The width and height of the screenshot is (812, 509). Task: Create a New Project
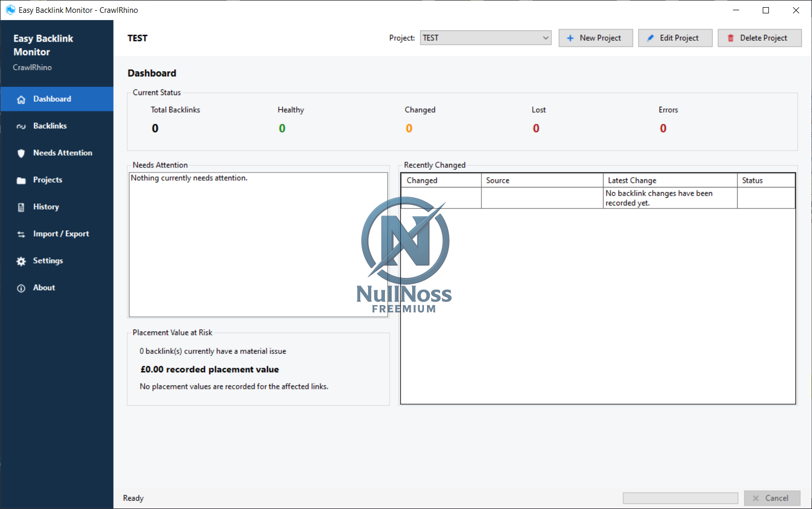(595, 38)
